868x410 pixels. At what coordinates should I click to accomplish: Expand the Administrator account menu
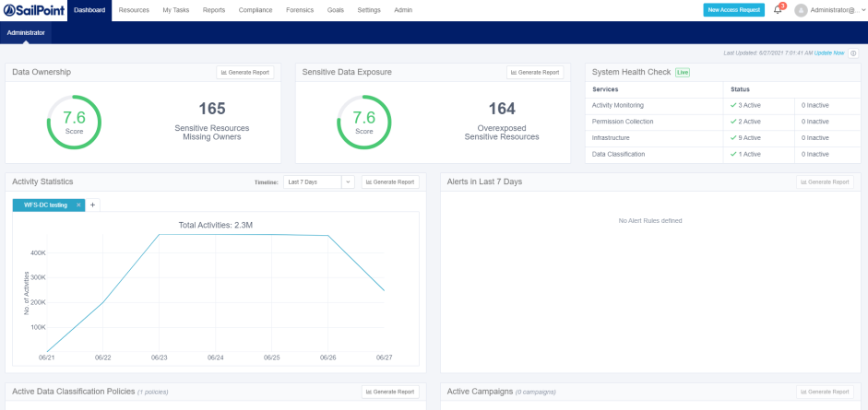[x=835, y=10]
